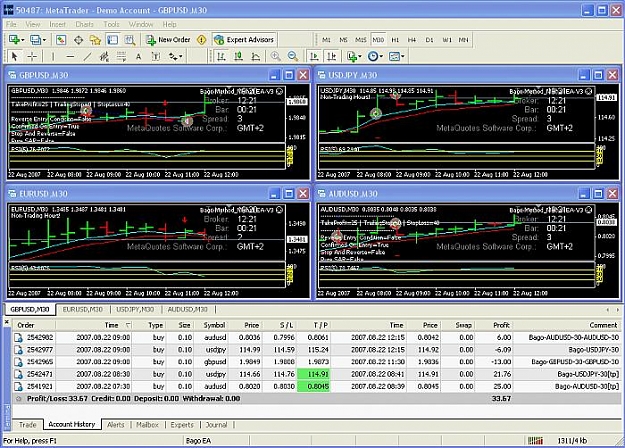Screen dimensions: 625x448
Task: Open the Arrows dropdown
Action: [x=175, y=57]
